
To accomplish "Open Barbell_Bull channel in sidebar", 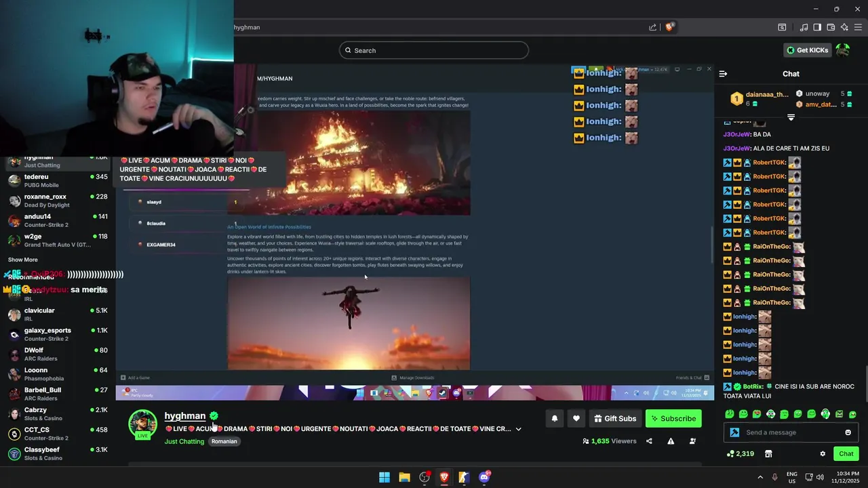I will 58,394.
